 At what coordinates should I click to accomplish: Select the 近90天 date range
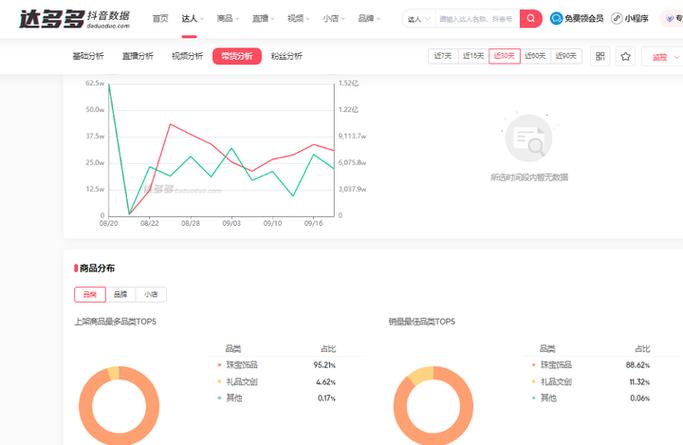point(565,56)
